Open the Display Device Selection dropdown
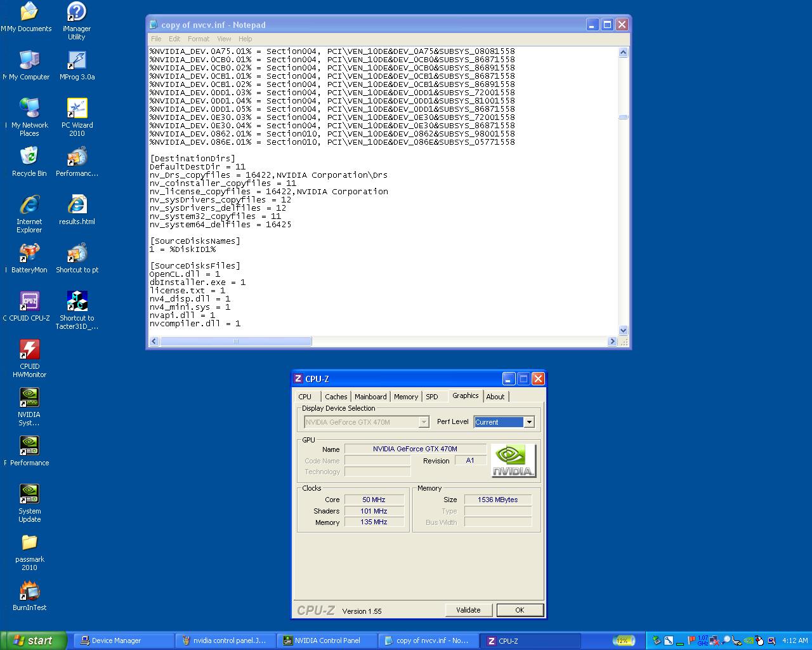 (424, 422)
